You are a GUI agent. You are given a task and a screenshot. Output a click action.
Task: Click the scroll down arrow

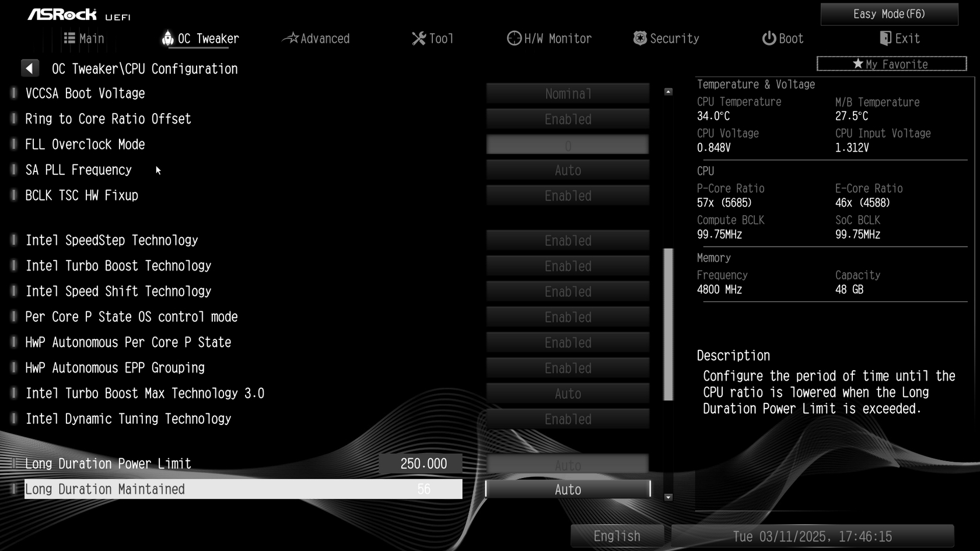(x=668, y=497)
